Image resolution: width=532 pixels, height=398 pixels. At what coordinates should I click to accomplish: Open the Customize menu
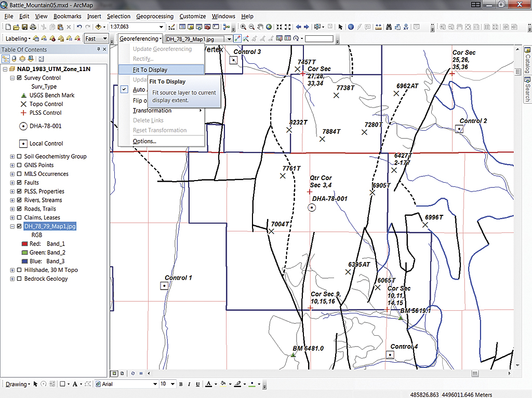192,16
